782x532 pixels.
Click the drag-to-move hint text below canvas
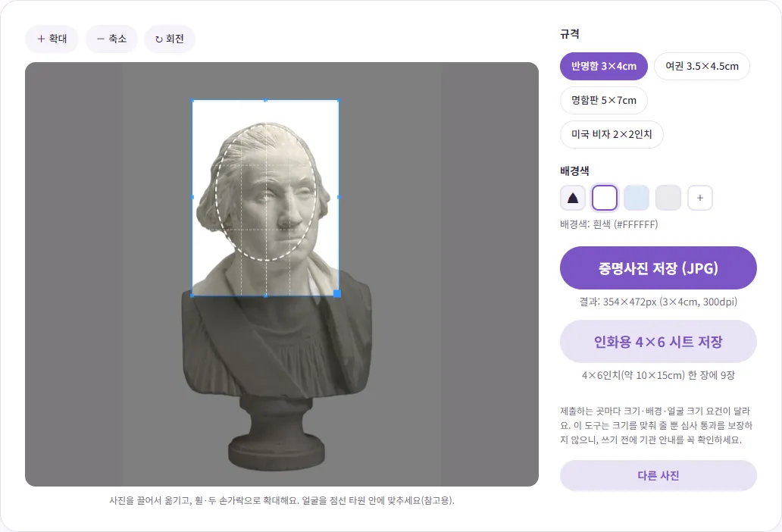282,500
